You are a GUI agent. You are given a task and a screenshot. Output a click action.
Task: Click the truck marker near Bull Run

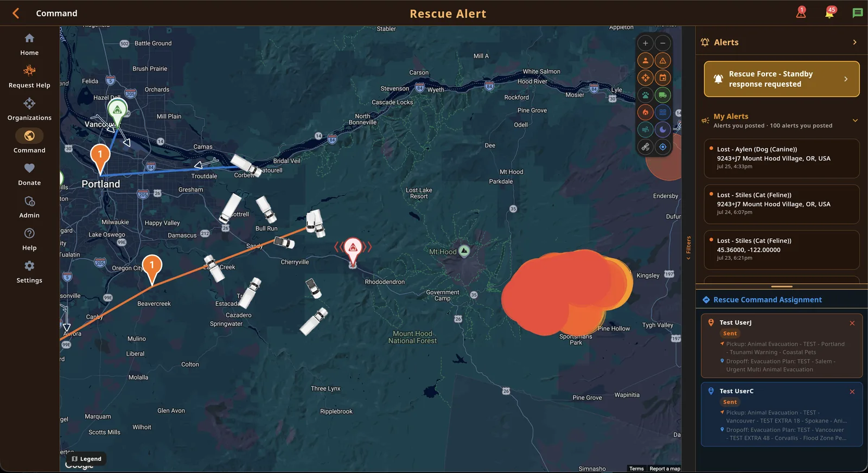click(x=266, y=209)
